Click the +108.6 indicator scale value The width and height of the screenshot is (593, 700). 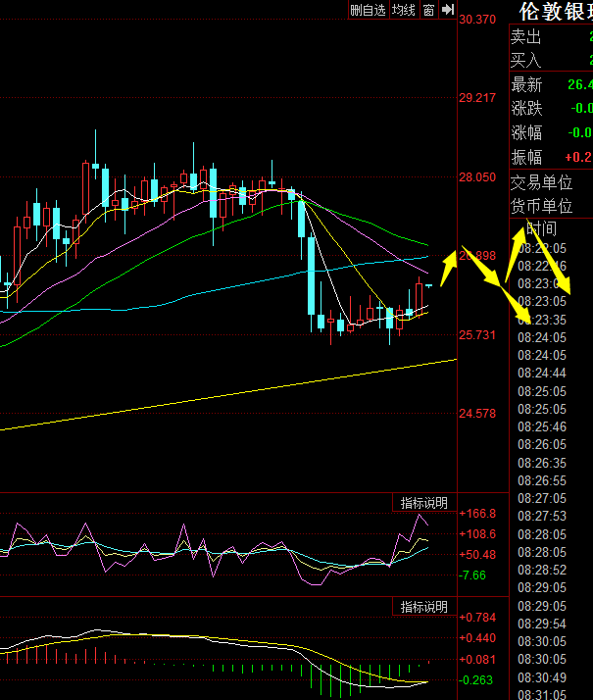tap(477, 534)
